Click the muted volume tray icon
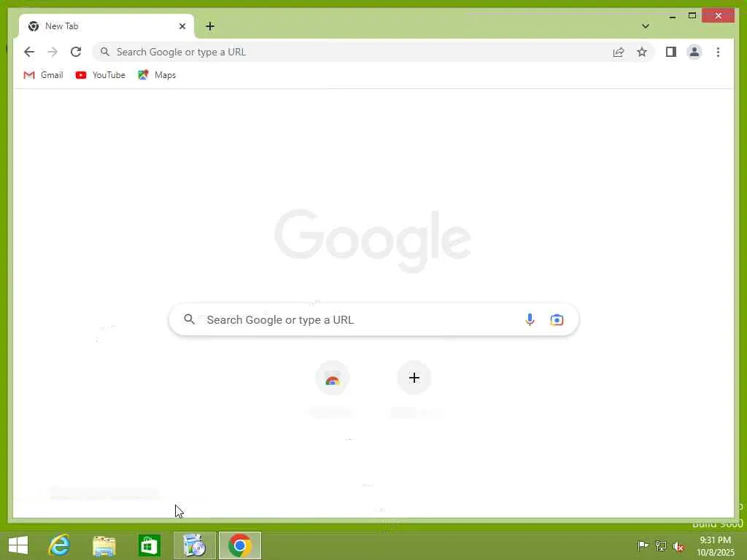The image size is (747, 560). [x=679, y=546]
